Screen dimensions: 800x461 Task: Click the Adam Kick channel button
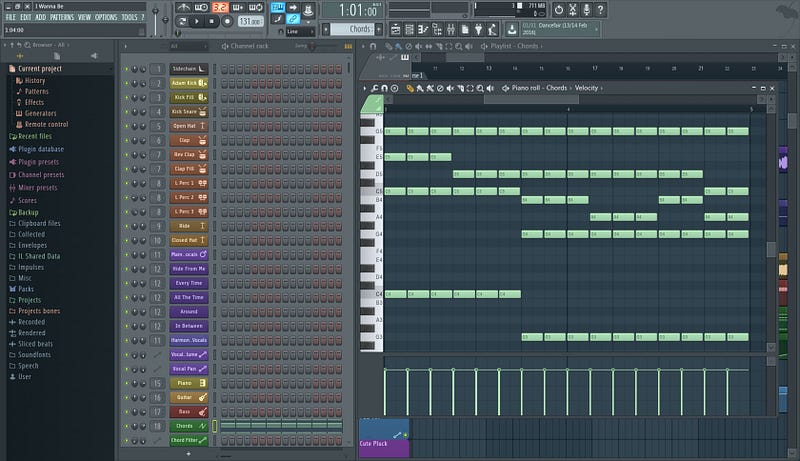tap(189, 83)
